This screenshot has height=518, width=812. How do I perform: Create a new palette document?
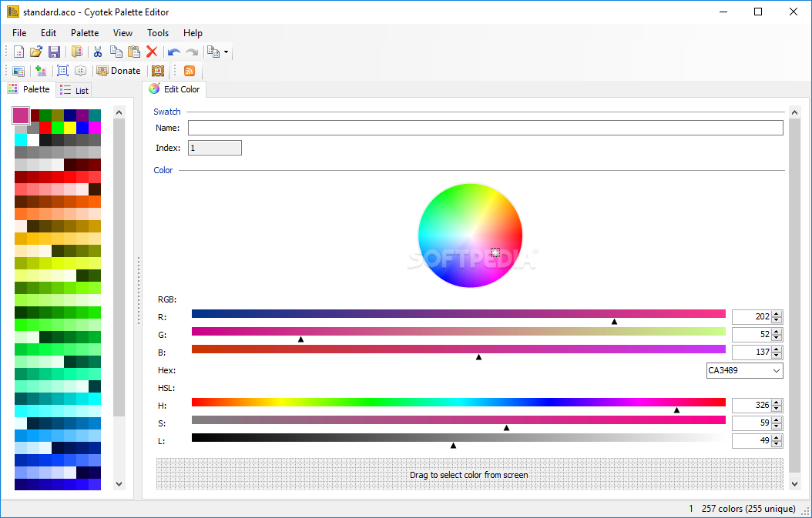pos(18,52)
